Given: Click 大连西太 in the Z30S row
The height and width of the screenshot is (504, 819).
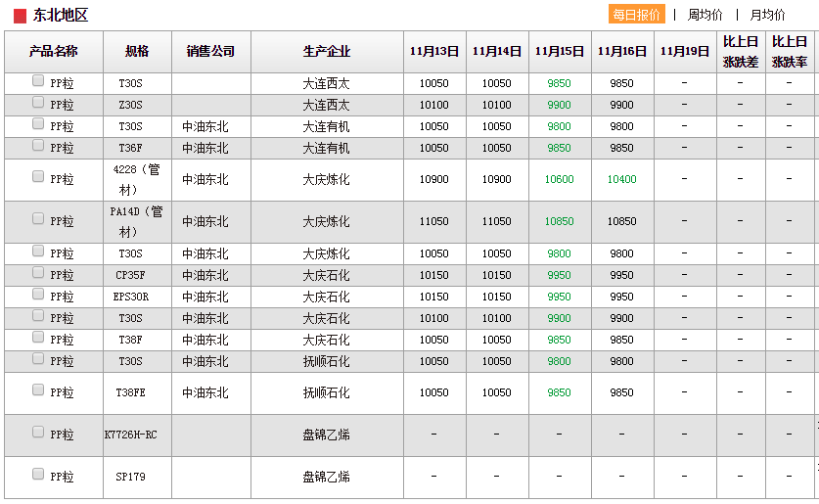Looking at the screenshot, I should 327,105.
